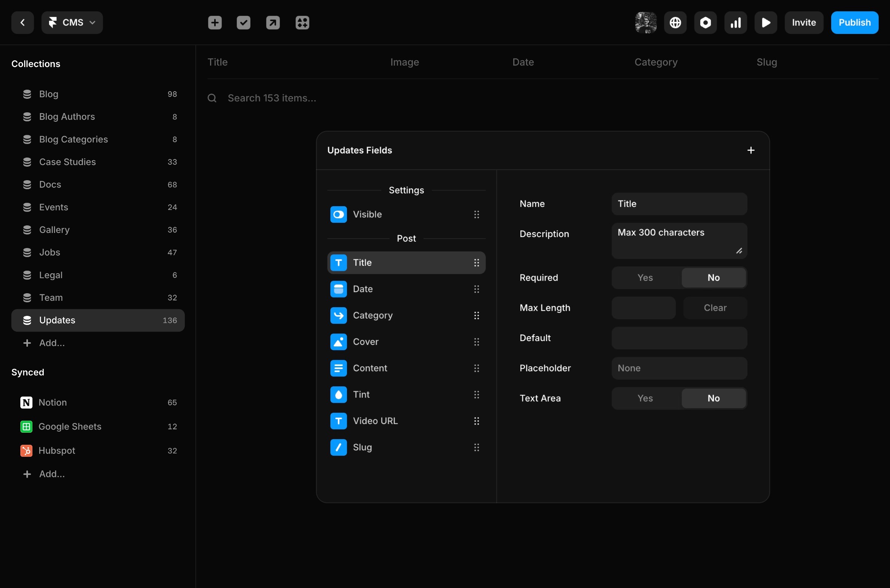This screenshot has height=588, width=890.
Task: Click the Max Length input field
Action: [x=643, y=308]
